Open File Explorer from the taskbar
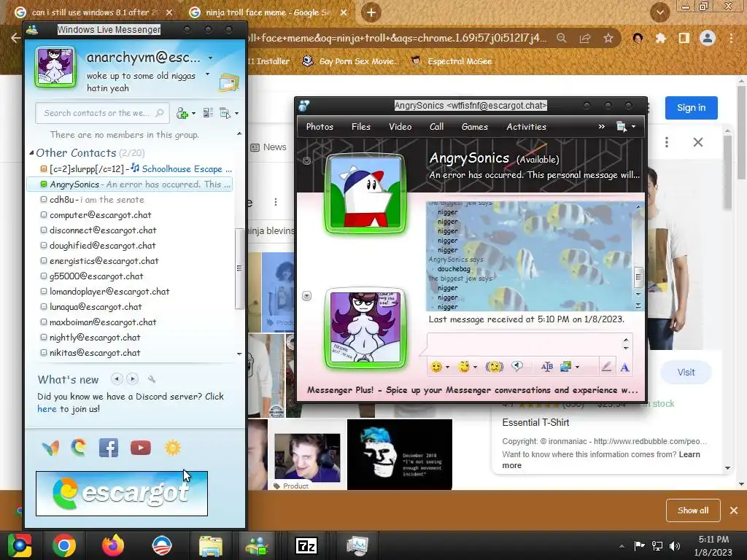This screenshot has width=747, height=560. (x=211, y=546)
